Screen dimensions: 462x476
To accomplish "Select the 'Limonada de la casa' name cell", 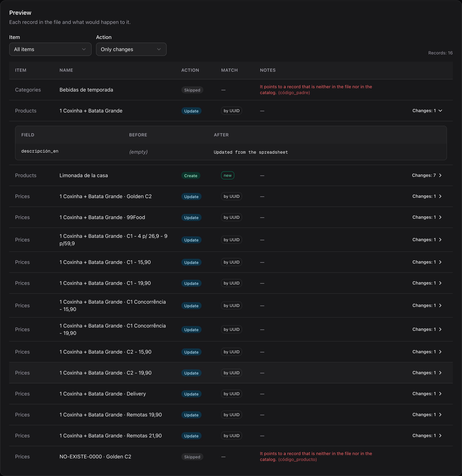I will pos(84,175).
